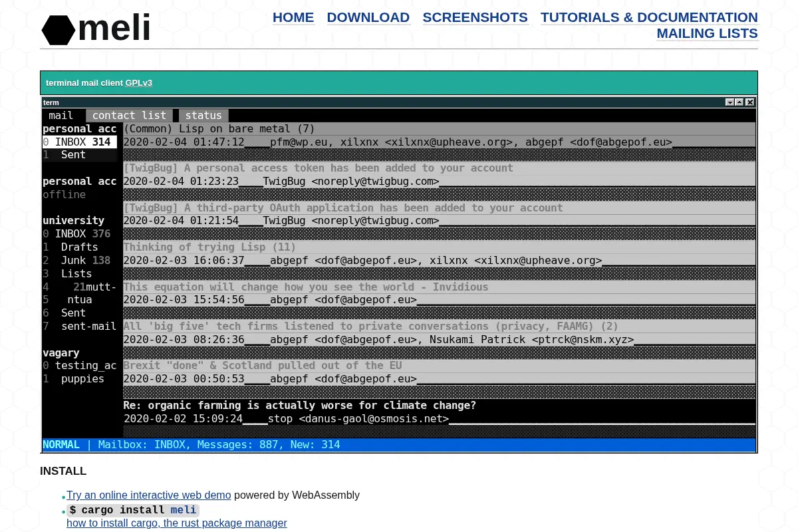Viewport: 798px width, 532px height.
Task: Click sender line dated 2020-02-04 01:23:23
Action: 439,182
